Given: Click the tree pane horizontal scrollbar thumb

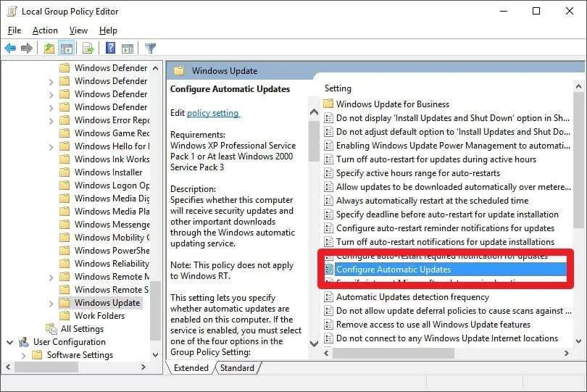Looking at the screenshot, I should coord(46,367).
